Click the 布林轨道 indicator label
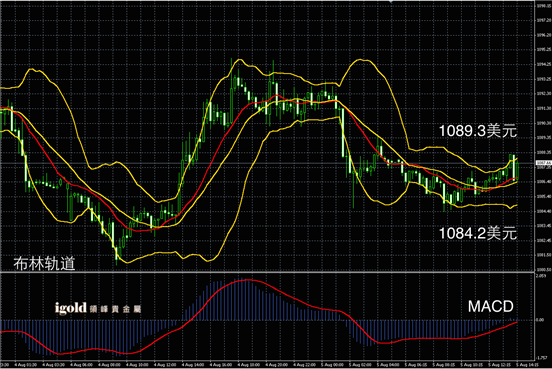Viewport: 552px width, 369px height. click(x=44, y=263)
